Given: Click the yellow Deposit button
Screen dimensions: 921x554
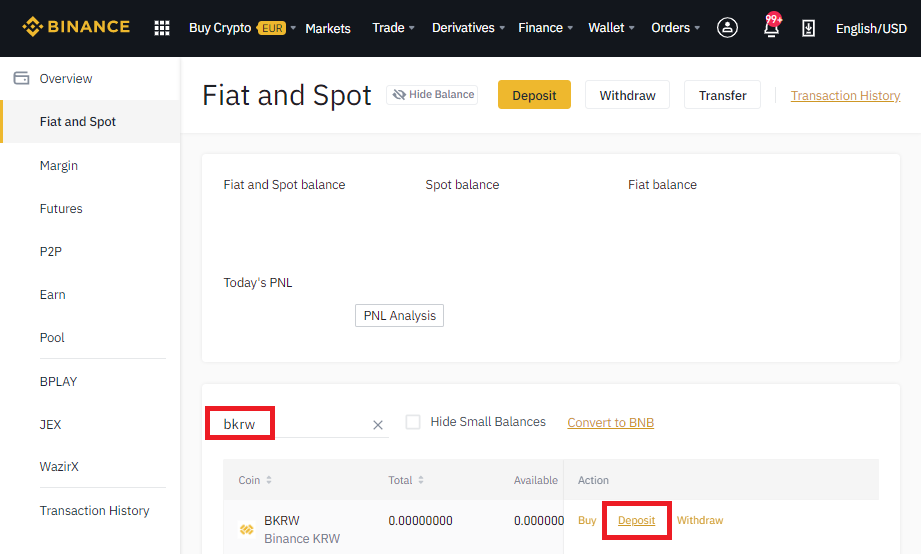Looking at the screenshot, I should click(x=534, y=95).
